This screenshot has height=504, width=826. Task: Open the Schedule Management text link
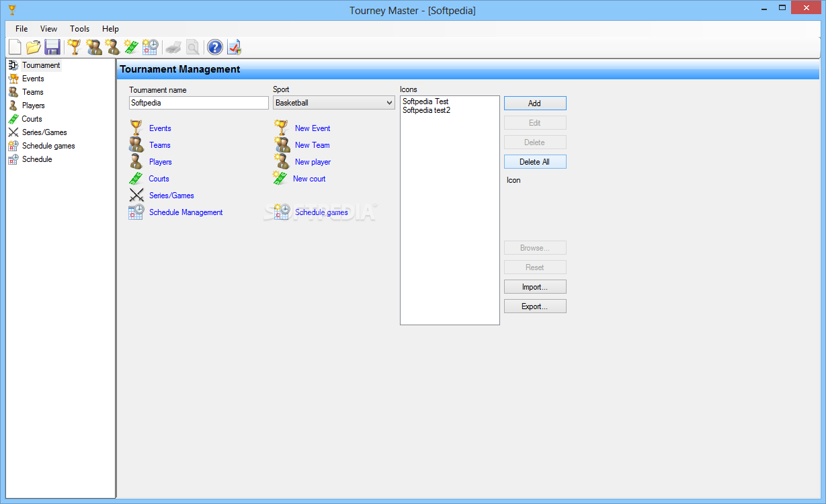(x=186, y=212)
